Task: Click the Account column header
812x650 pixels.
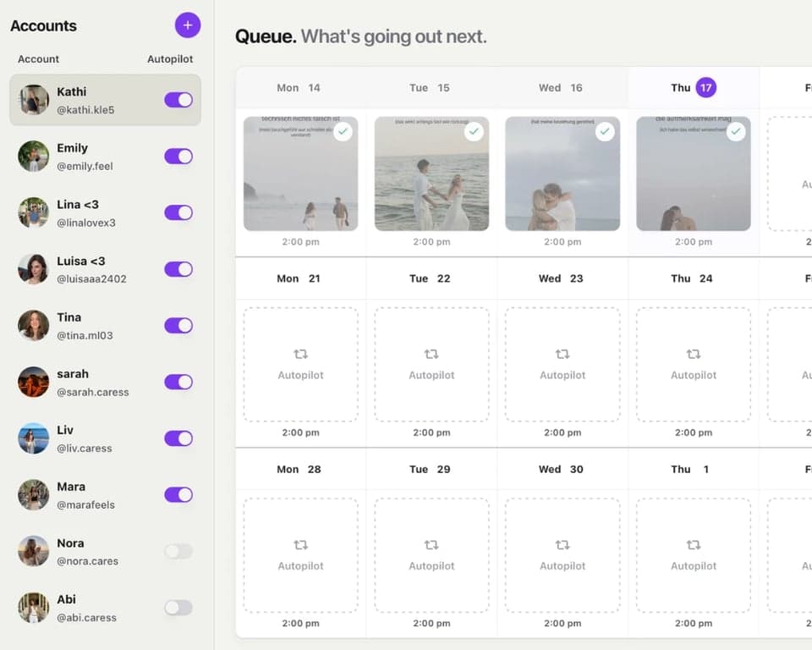Action: 38,59
